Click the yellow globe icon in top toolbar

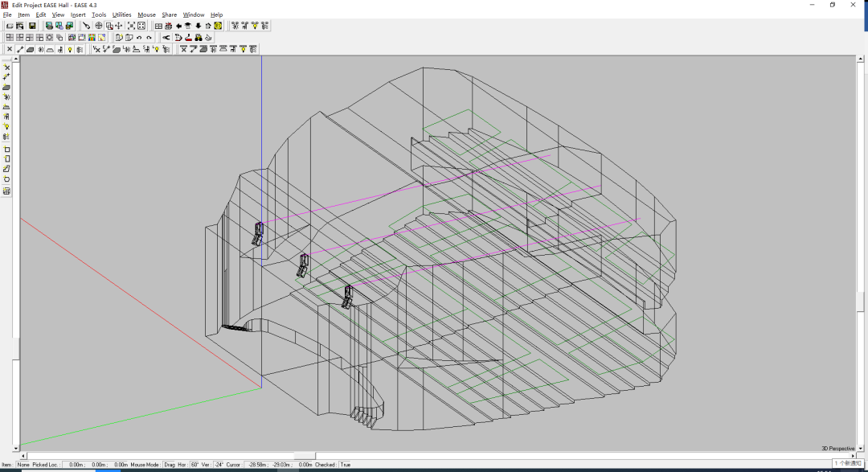[218, 26]
